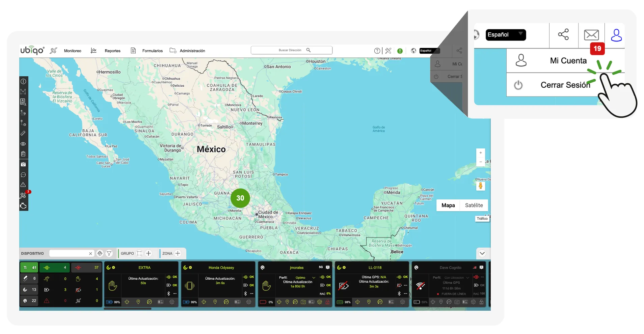Click the Street View pegman icon

tap(481, 186)
